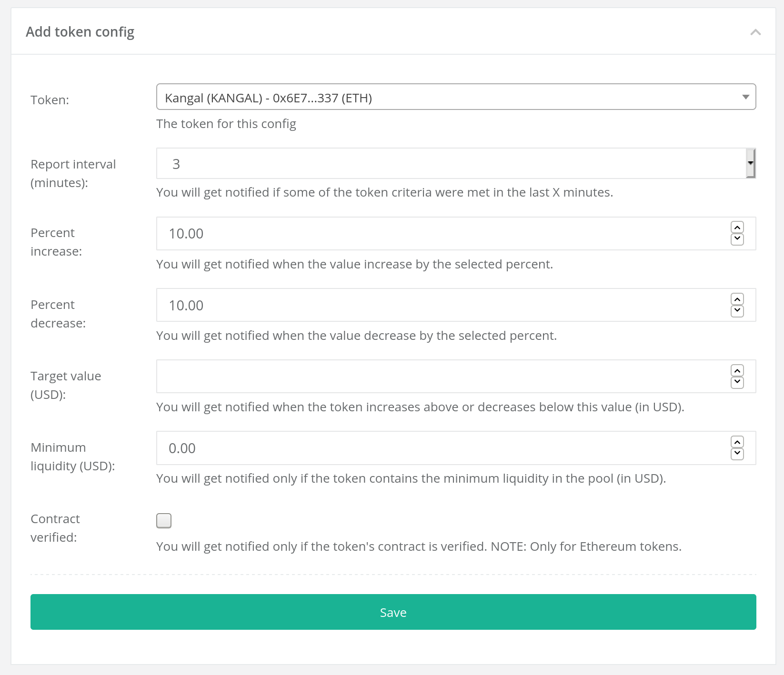Decrement the Percent decrease value

pyautogui.click(x=737, y=311)
